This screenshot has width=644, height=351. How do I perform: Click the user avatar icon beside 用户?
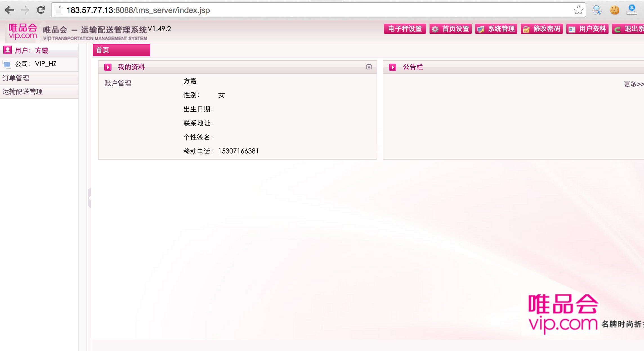pyautogui.click(x=7, y=50)
